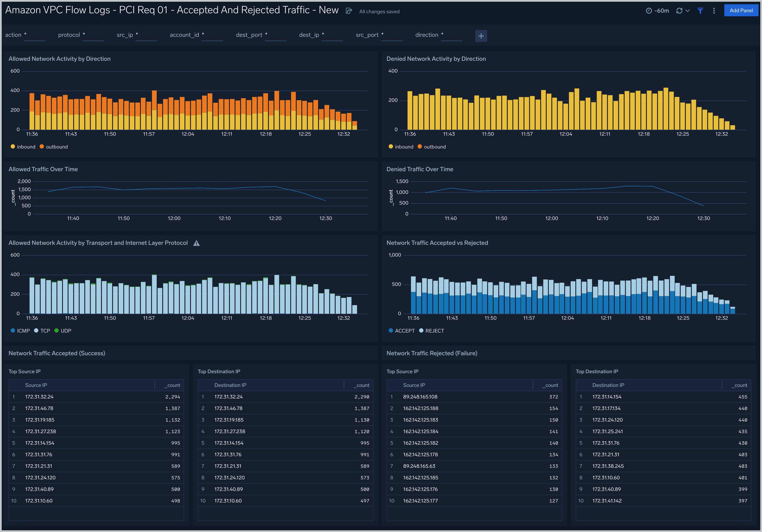Click the Add Panel button
The height and width of the screenshot is (532, 762).
click(x=741, y=10)
